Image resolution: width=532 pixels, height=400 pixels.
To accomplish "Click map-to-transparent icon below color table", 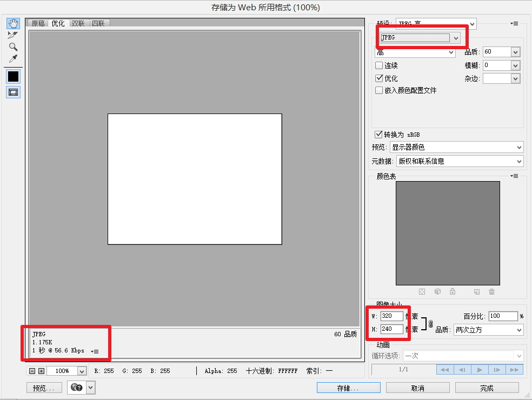I will pyautogui.click(x=422, y=292).
